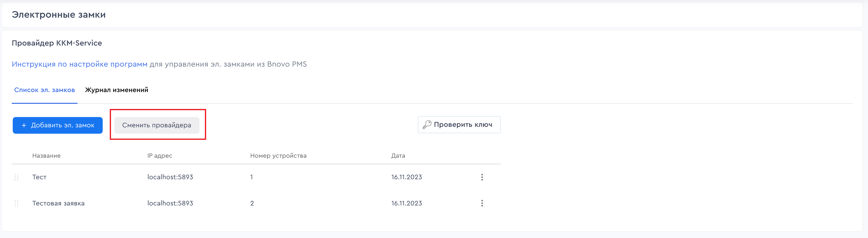Switch to Список эл. замков tab

(45, 90)
